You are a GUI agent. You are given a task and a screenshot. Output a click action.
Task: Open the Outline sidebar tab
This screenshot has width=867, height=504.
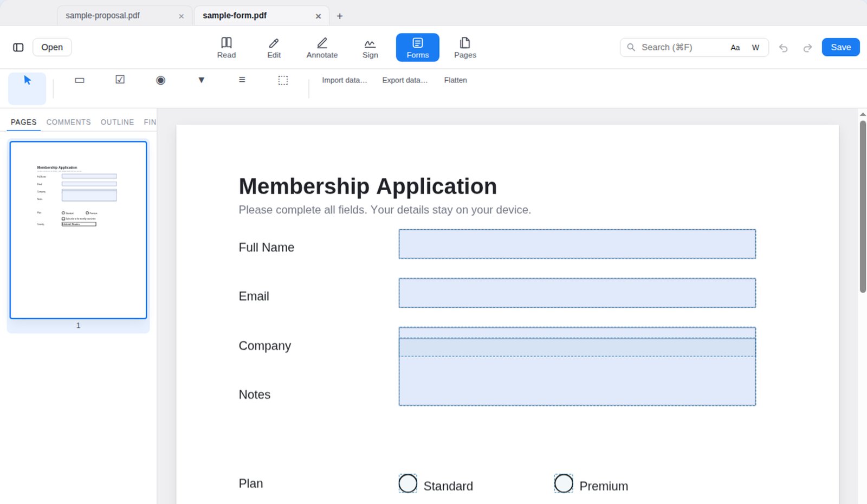point(117,122)
